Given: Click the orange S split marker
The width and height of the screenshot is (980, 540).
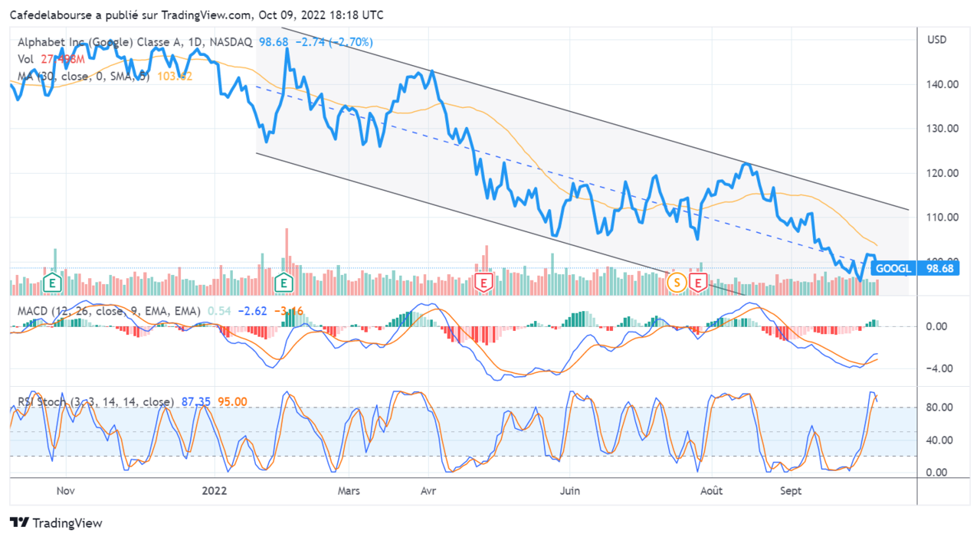Looking at the screenshot, I should point(676,283).
